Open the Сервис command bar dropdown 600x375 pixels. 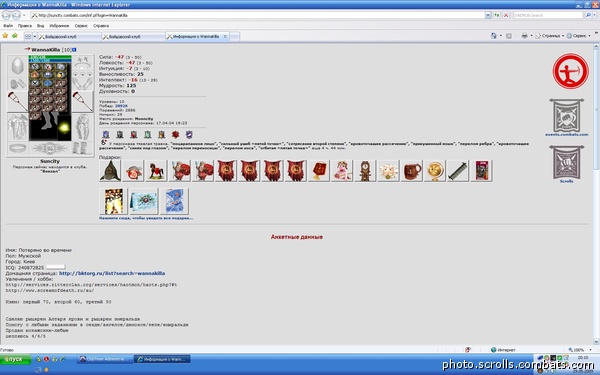click(579, 36)
